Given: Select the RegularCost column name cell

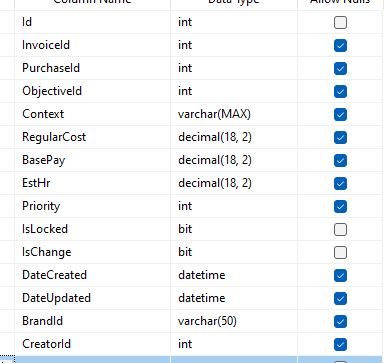Looking at the screenshot, I should (92, 137).
